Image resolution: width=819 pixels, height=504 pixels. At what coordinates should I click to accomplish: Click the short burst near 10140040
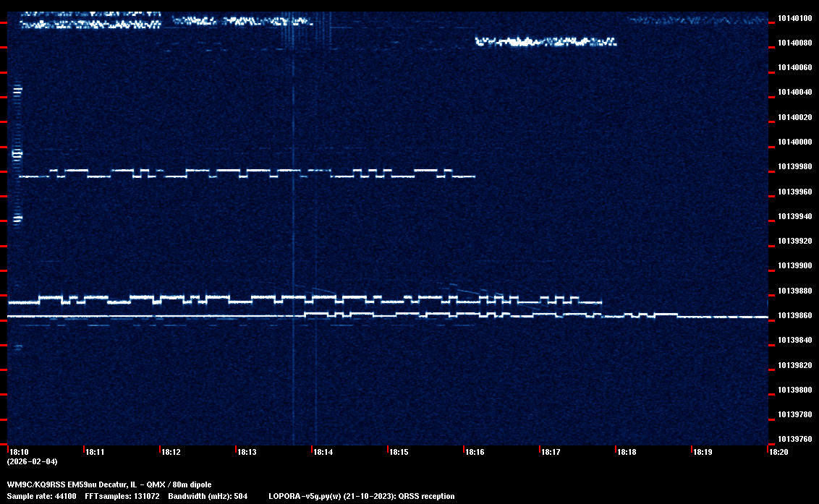[18, 90]
